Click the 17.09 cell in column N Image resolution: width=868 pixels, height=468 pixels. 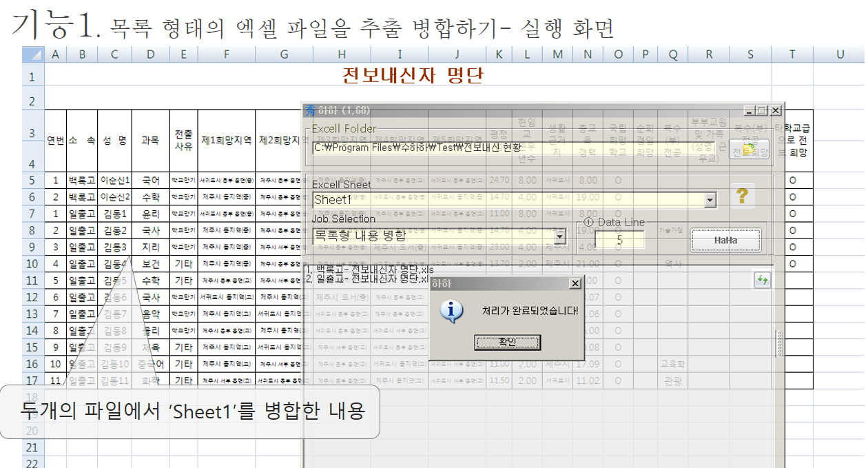588,364
